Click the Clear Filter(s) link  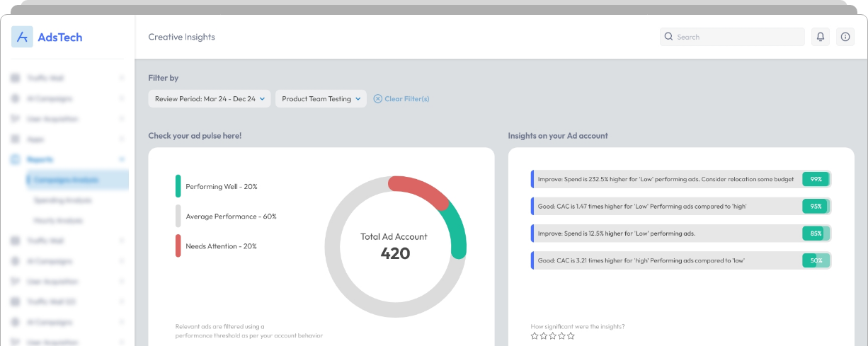406,99
